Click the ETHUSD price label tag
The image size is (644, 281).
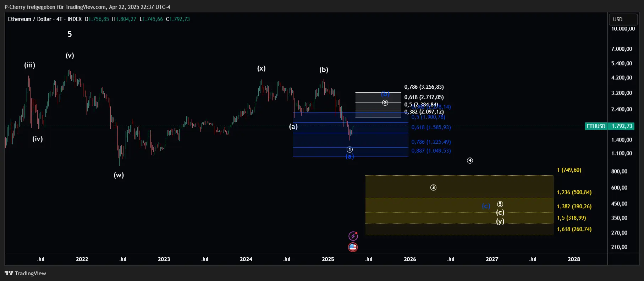coord(596,126)
